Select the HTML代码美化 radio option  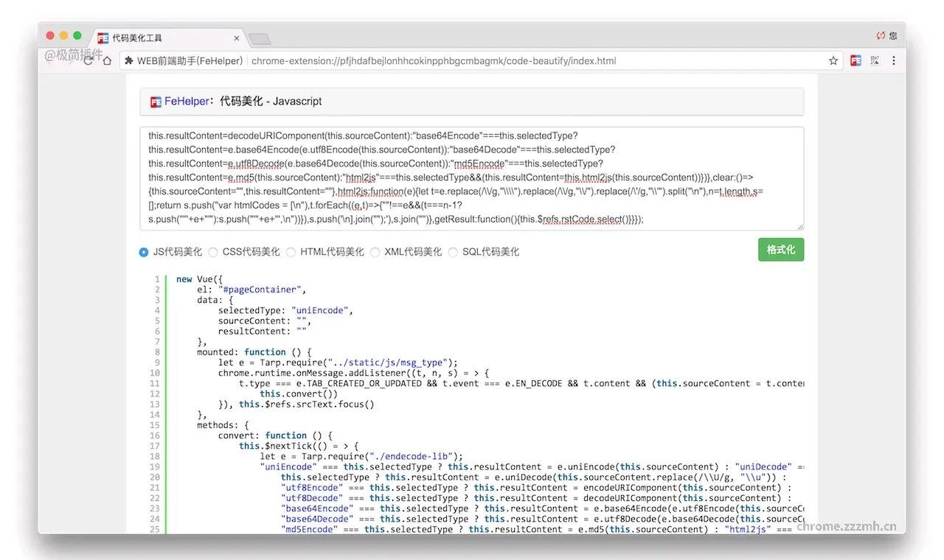tap(291, 252)
